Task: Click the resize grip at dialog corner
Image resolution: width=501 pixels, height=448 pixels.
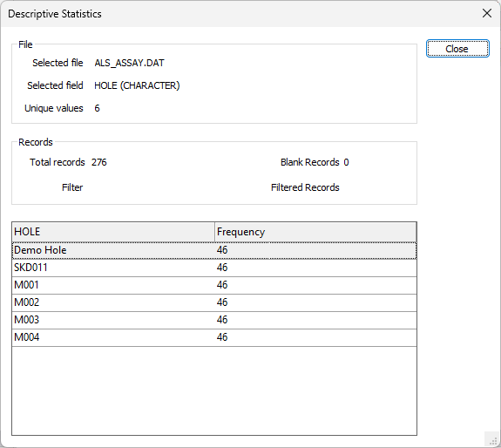Action: coord(492,440)
